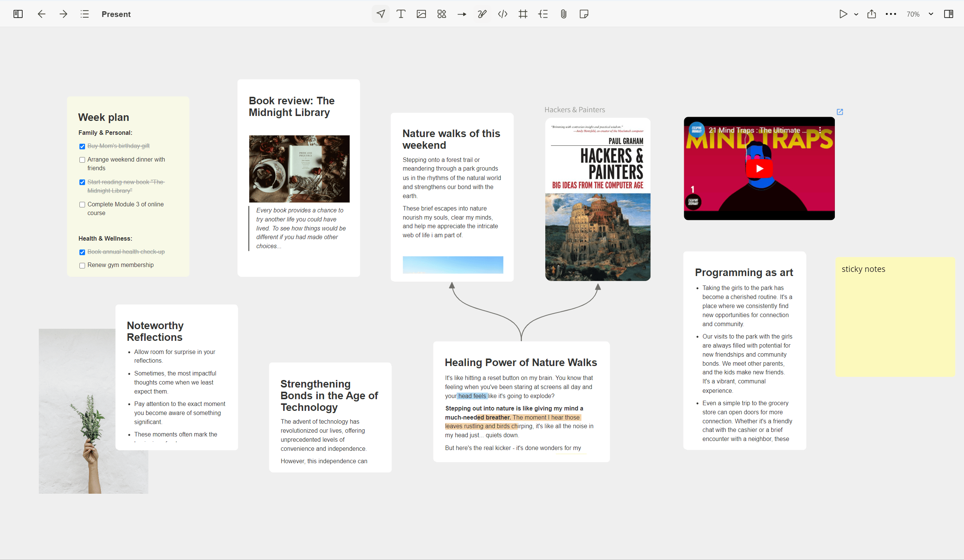Open the table of contents list icon
Image resolution: width=964 pixels, height=560 pixels.
click(x=85, y=14)
